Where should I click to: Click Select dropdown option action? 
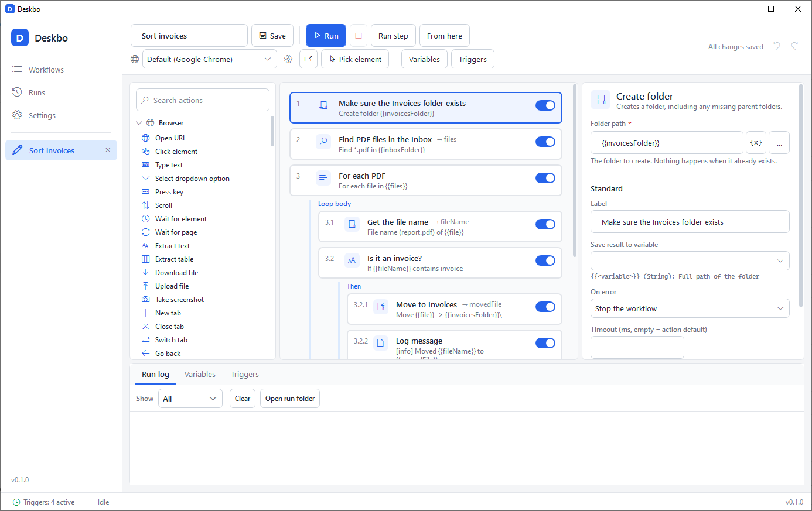pyautogui.click(x=192, y=179)
